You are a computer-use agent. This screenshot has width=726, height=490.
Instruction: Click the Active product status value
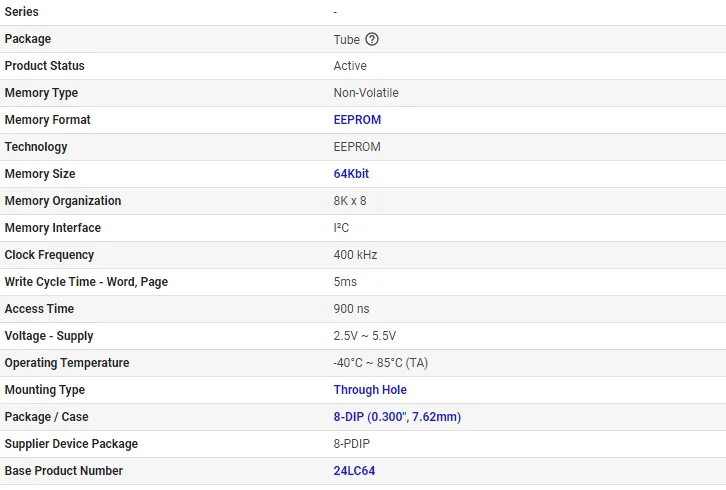[x=350, y=66]
